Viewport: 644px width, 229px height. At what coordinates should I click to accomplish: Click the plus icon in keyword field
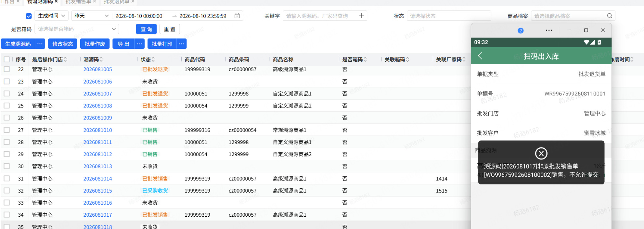(361, 16)
